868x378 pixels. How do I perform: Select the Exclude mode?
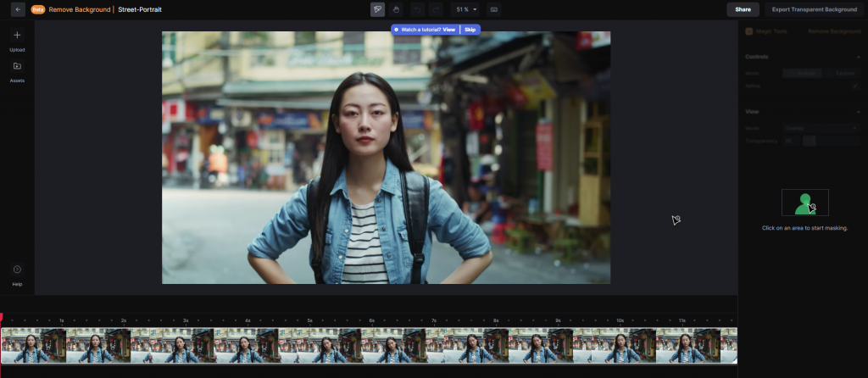coord(842,73)
